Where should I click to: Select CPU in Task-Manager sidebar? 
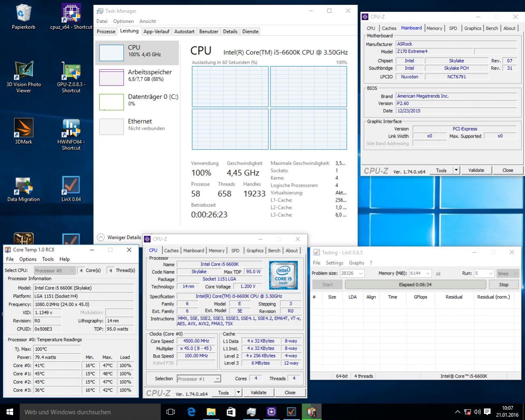137,53
